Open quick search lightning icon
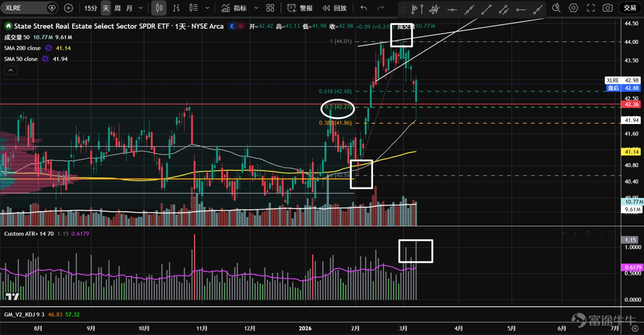 pyautogui.click(x=556, y=8)
